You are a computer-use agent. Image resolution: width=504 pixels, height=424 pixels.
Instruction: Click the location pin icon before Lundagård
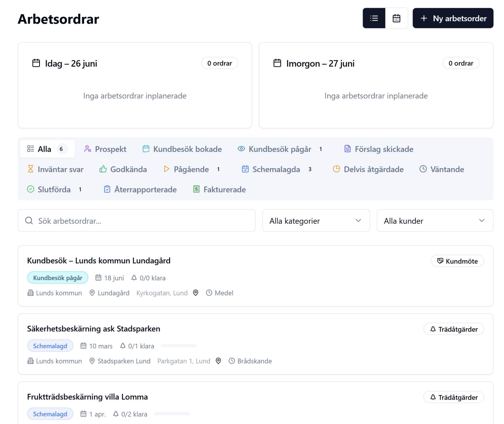click(92, 292)
